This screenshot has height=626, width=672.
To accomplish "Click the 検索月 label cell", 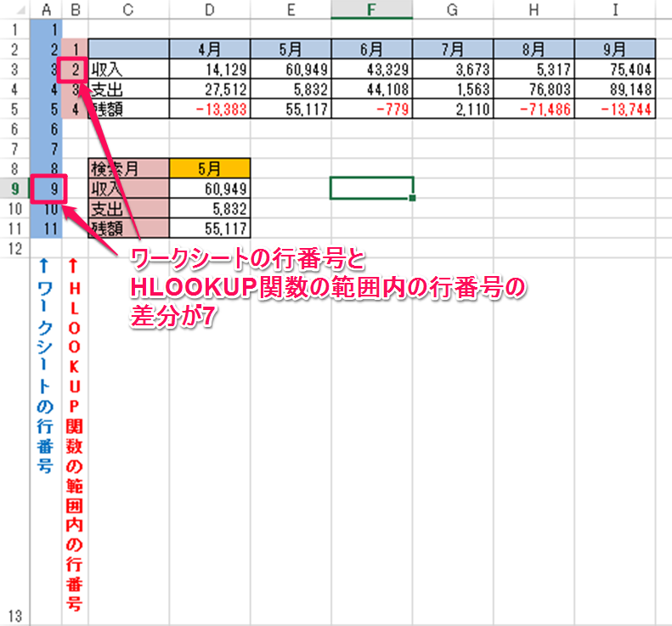I will 128,168.
